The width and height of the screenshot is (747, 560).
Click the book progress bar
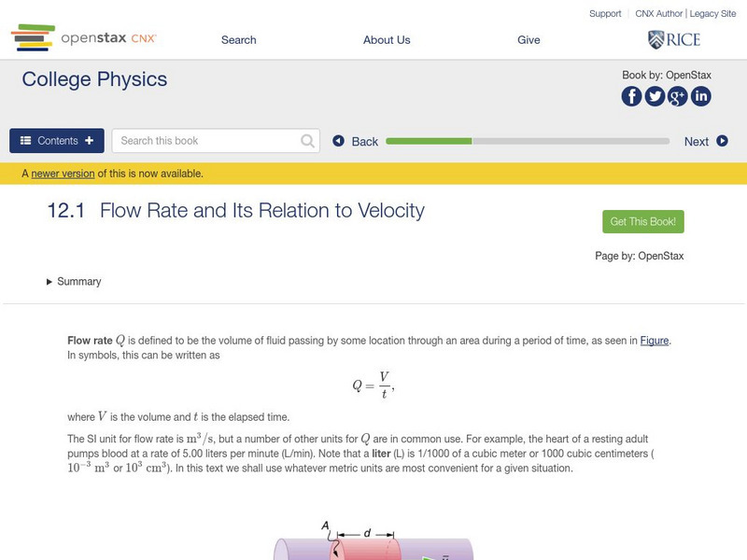(x=528, y=142)
